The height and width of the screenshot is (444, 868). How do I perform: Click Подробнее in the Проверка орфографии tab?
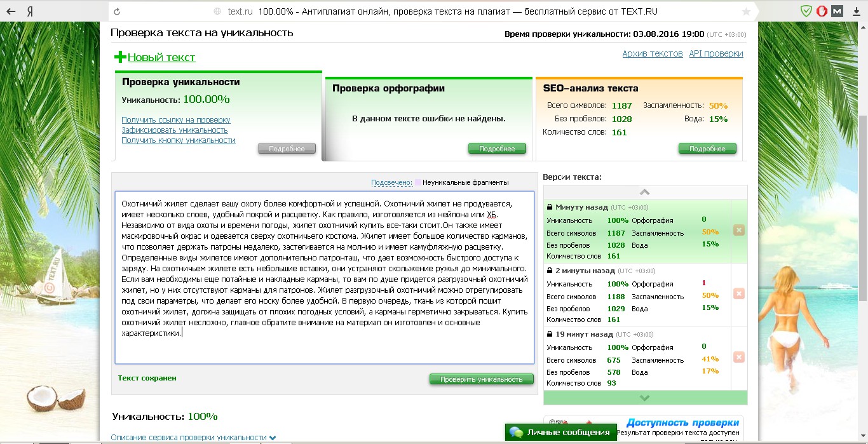497,149
